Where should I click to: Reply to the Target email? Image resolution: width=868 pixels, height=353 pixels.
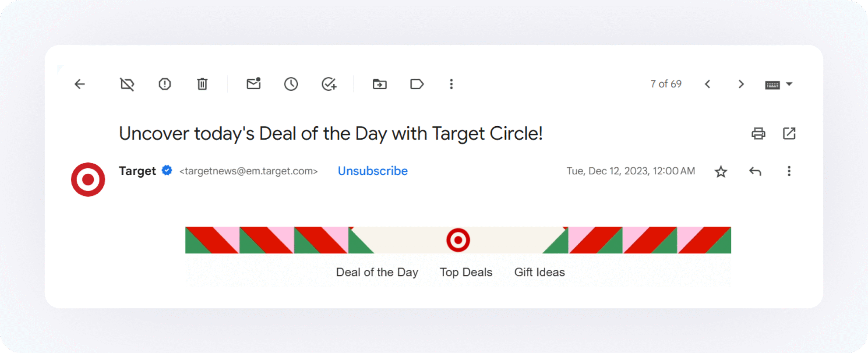coord(755,171)
